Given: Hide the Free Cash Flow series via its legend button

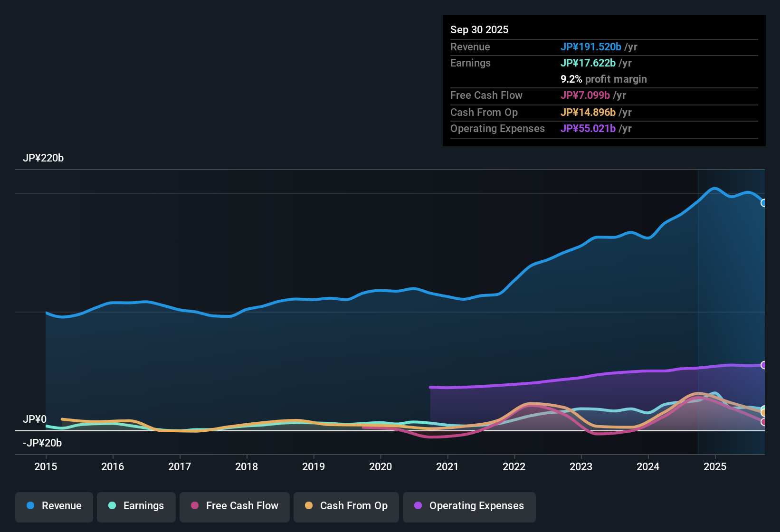Looking at the screenshot, I should (x=234, y=506).
